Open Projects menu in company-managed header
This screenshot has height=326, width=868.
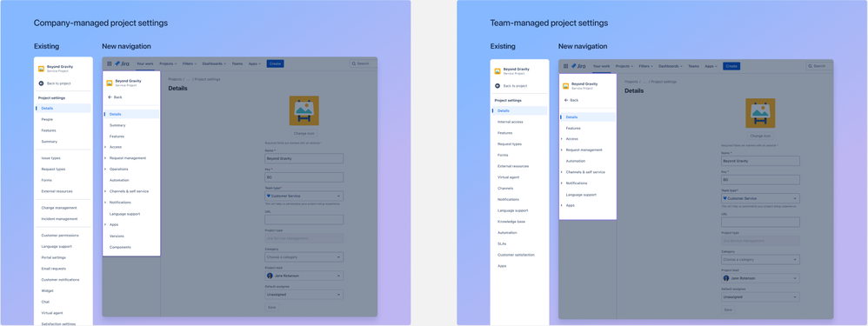[x=168, y=63]
